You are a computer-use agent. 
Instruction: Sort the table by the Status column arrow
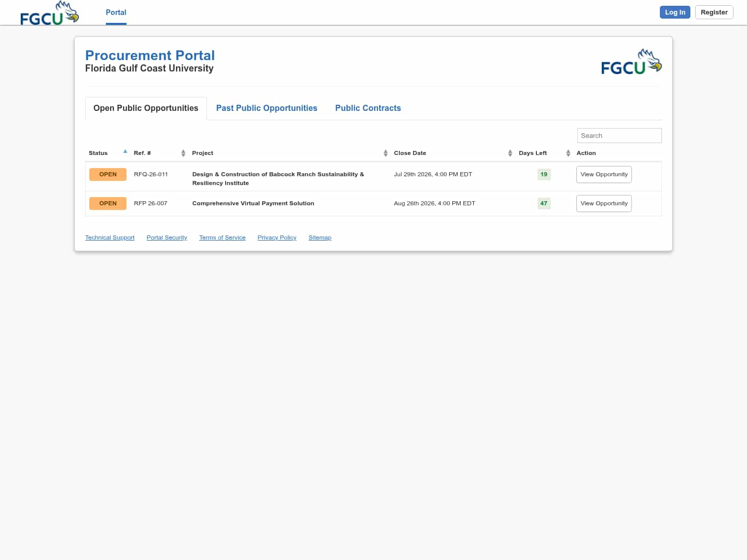click(125, 151)
